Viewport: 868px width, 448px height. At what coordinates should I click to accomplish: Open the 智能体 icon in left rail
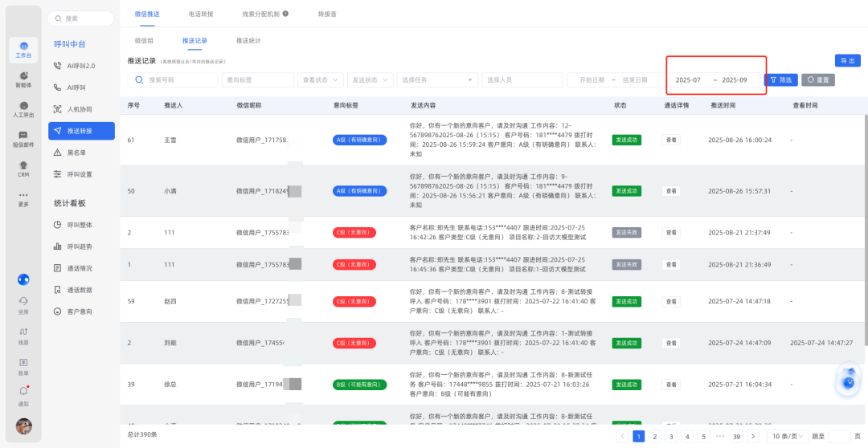coord(23,79)
